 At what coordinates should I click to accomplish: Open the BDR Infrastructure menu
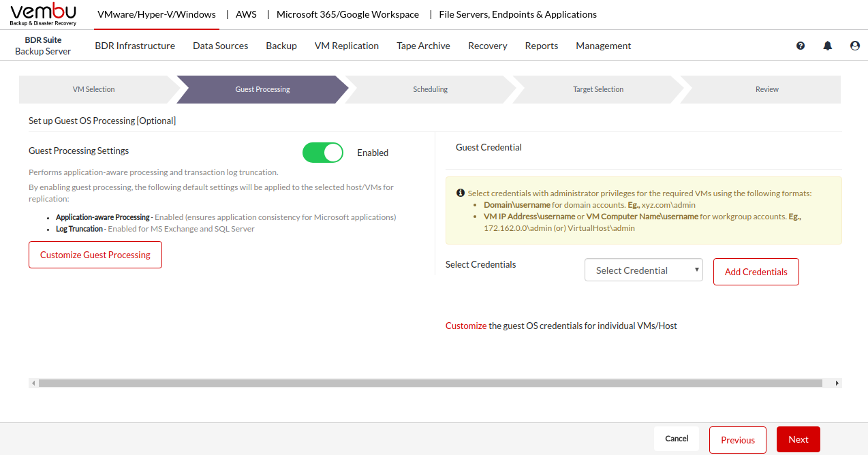pyautogui.click(x=135, y=46)
